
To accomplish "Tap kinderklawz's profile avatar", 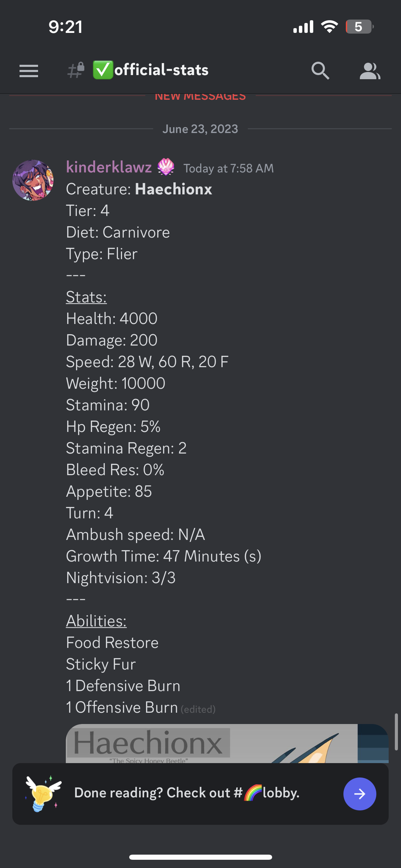I will pos(34,181).
